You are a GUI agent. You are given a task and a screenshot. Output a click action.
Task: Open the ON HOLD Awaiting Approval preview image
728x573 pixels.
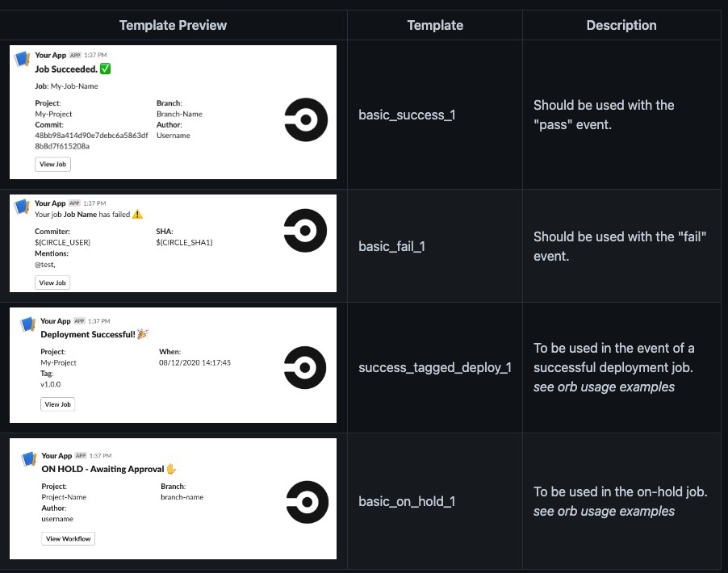173,499
